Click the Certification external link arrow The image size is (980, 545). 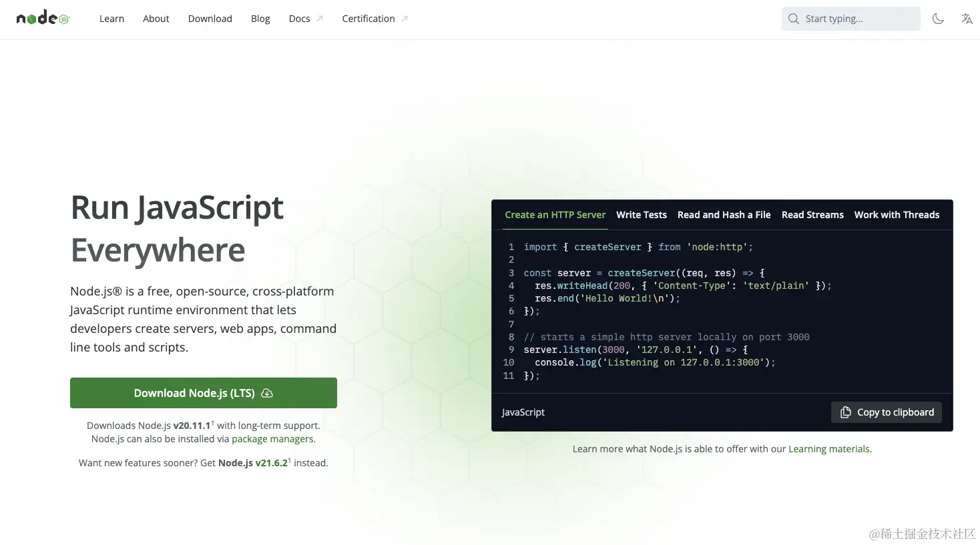pos(405,19)
